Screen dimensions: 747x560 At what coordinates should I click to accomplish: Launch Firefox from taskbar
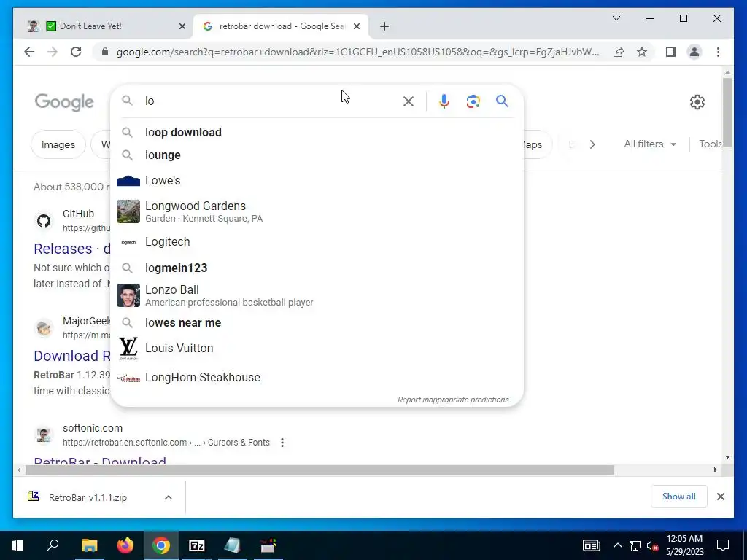pyautogui.click(x=125, y=545)
